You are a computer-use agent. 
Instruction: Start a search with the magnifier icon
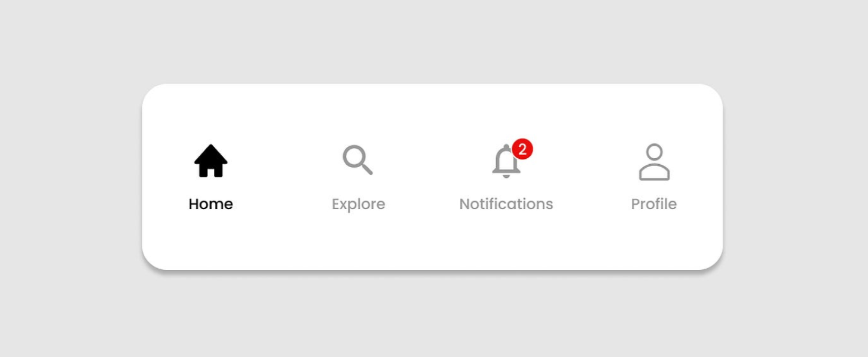(x=357, y=159)
